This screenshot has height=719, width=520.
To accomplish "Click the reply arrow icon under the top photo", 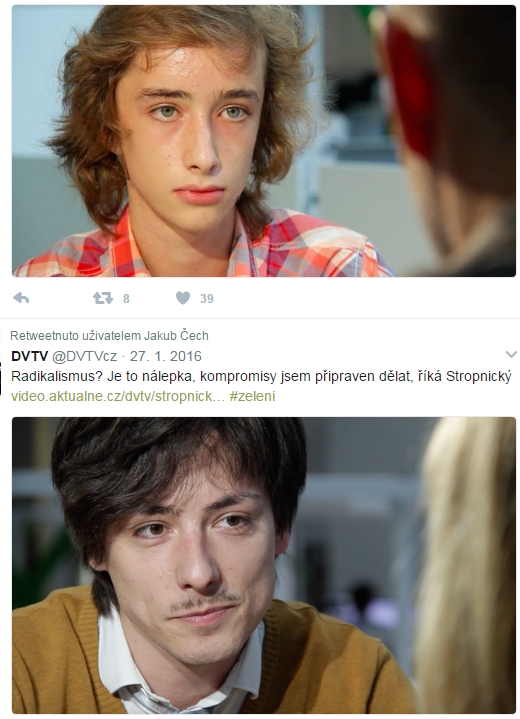I will (21, 299).
